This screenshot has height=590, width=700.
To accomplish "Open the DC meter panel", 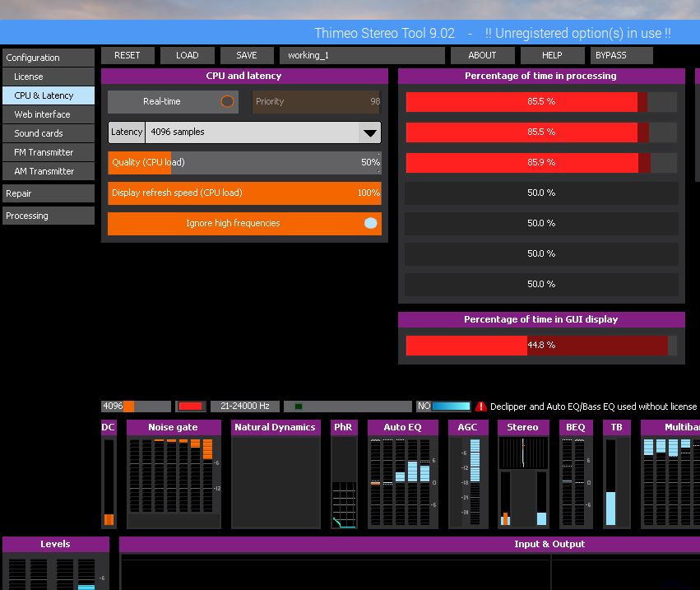I will click(x=109, y=474).
